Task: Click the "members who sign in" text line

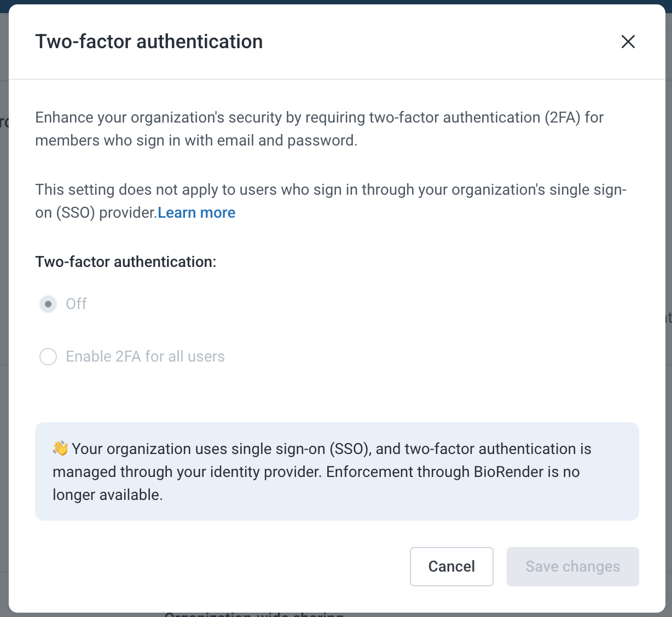Action: 196,141
